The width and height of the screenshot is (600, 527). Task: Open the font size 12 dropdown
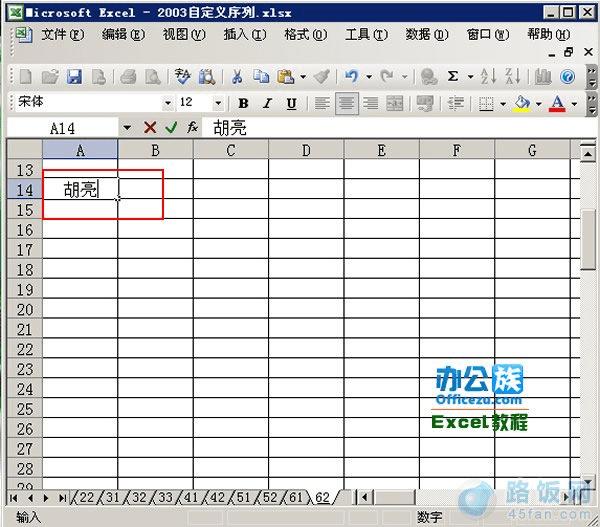pos(218,103)
